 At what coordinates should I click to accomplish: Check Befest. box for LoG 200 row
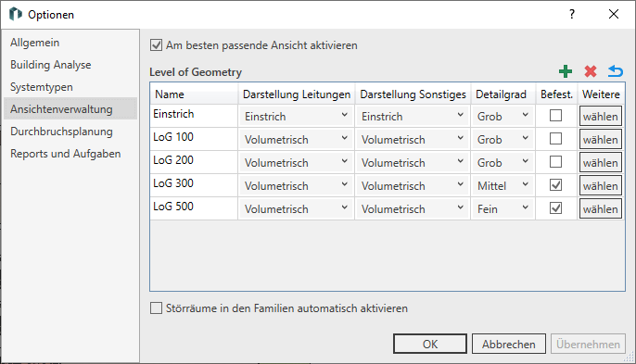pyautogui.click(x=555, y=162)
